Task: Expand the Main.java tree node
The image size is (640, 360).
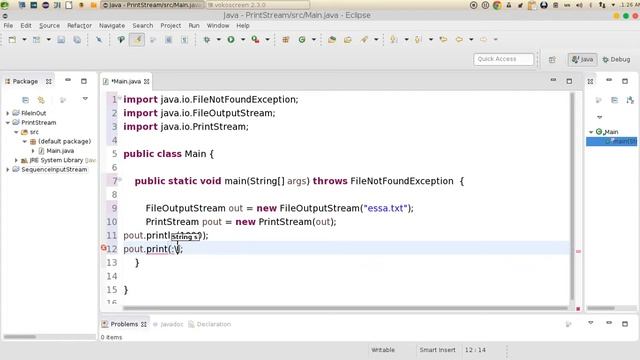Action: pyautogui.click(x=33, y=151)
